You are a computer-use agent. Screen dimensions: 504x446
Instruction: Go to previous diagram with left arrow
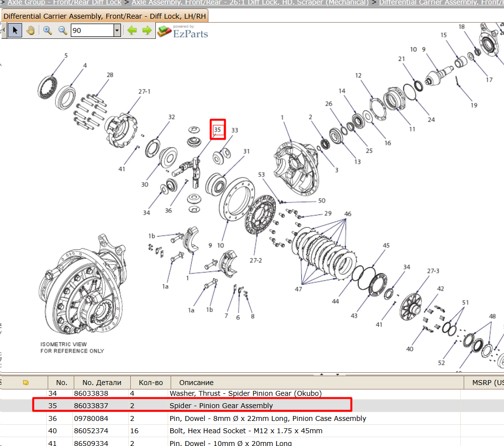[132, 30]
